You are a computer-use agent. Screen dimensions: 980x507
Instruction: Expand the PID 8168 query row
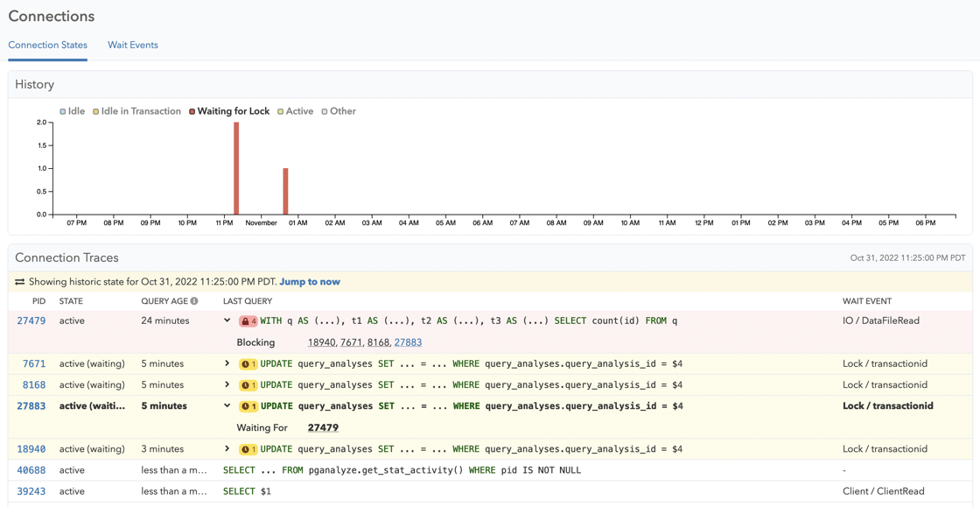pyautogui.click(x=227, y=384)
